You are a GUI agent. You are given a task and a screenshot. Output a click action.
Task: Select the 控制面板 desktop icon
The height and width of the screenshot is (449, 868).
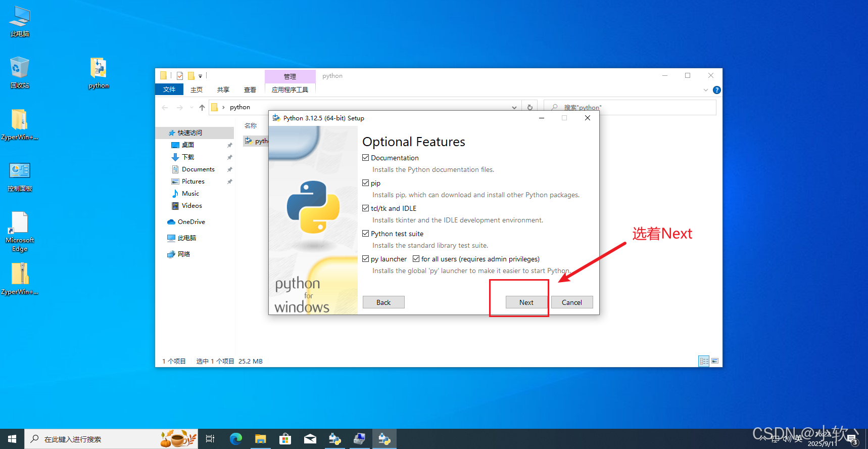(x=20, y=177)
